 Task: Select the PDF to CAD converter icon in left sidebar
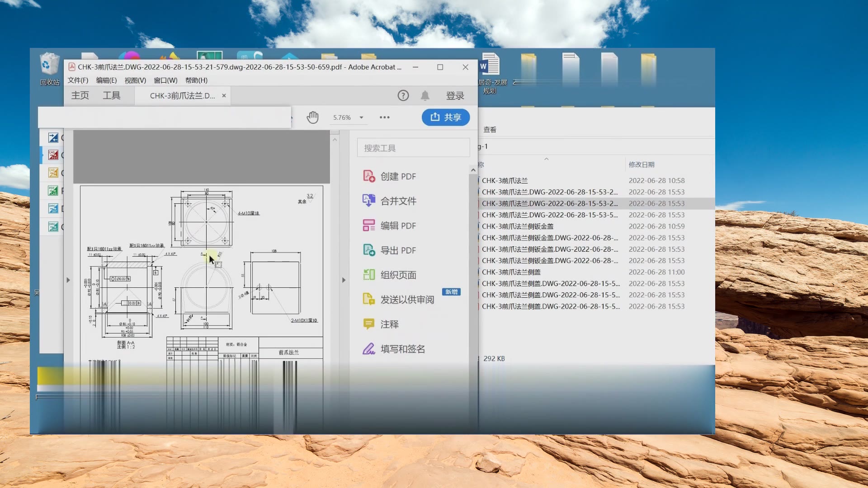coord(53,191)
